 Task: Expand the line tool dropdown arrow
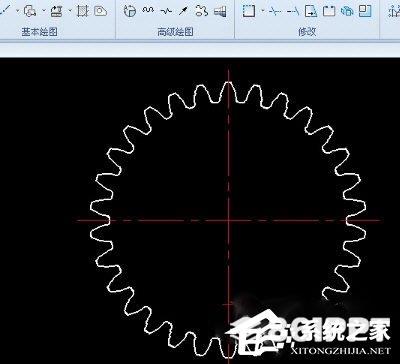(17, 10)
